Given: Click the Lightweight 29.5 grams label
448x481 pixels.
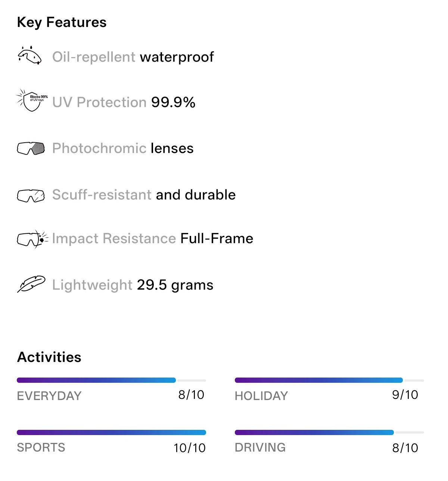Looking at the screenshot, I should pos(133,285).
